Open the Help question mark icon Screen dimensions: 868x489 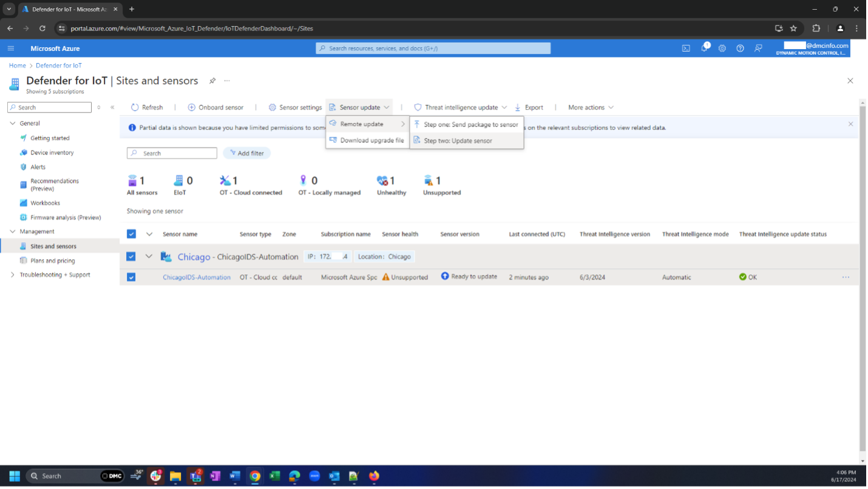740,49
